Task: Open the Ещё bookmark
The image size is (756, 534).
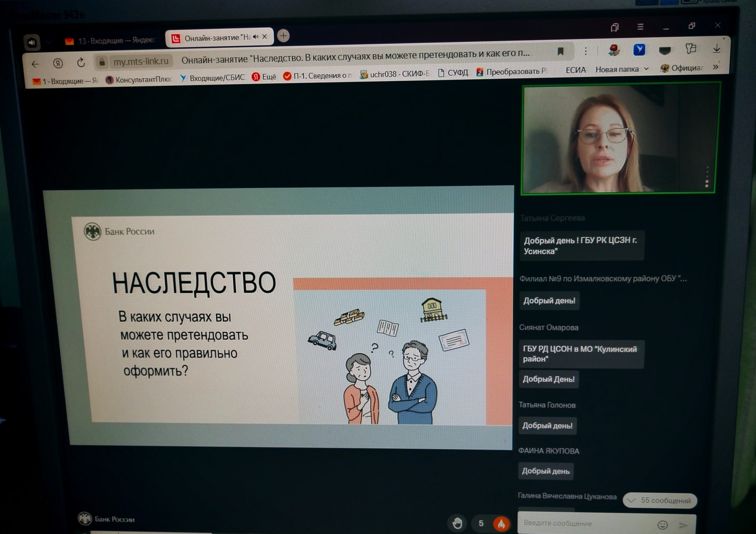Action: click(264, 77)
